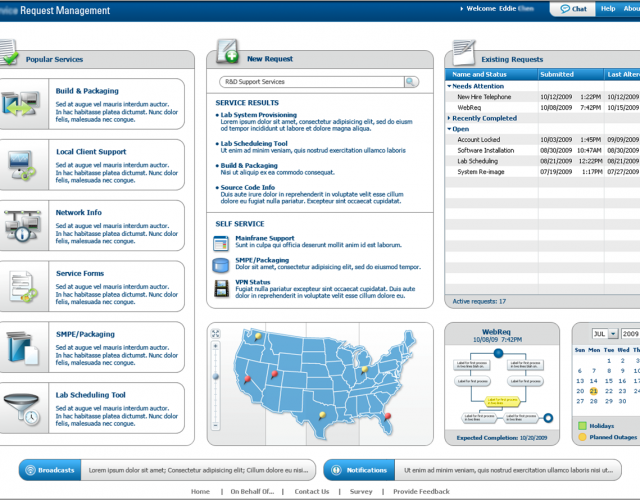Expand the map to full screen

pyautogui.click(x=216, y=333)
